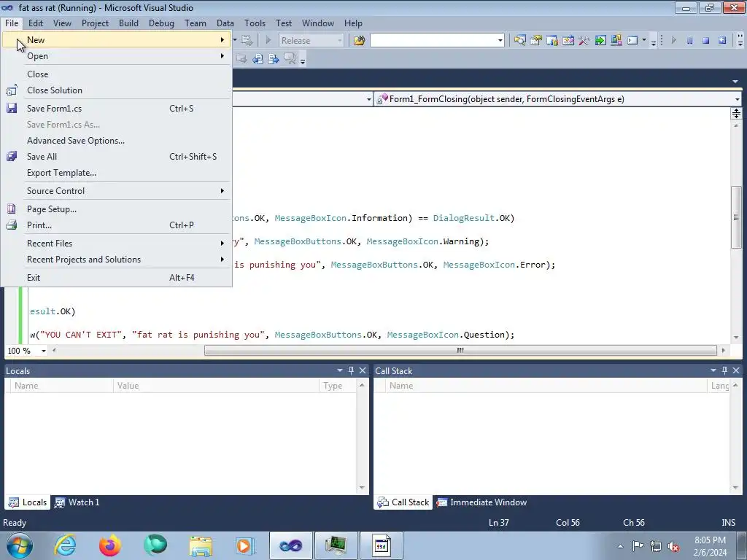Open Solution Explorer toolbar icon

(x=519, y=41)
